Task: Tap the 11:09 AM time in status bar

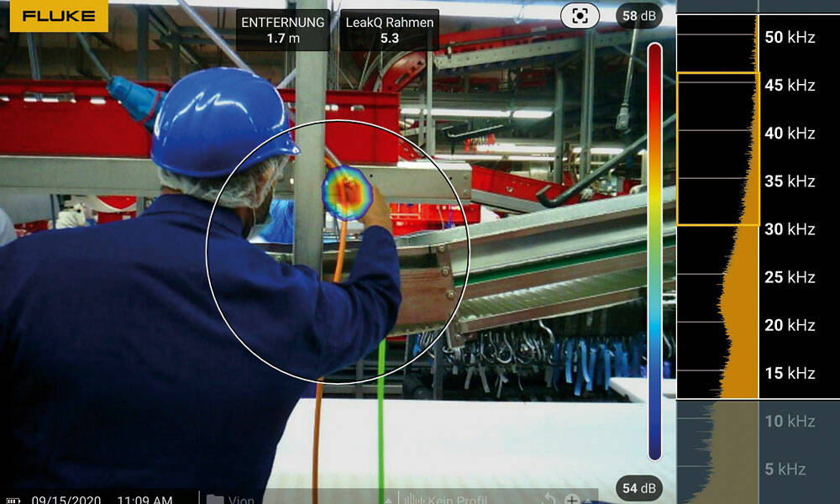Action: (144, 500)
